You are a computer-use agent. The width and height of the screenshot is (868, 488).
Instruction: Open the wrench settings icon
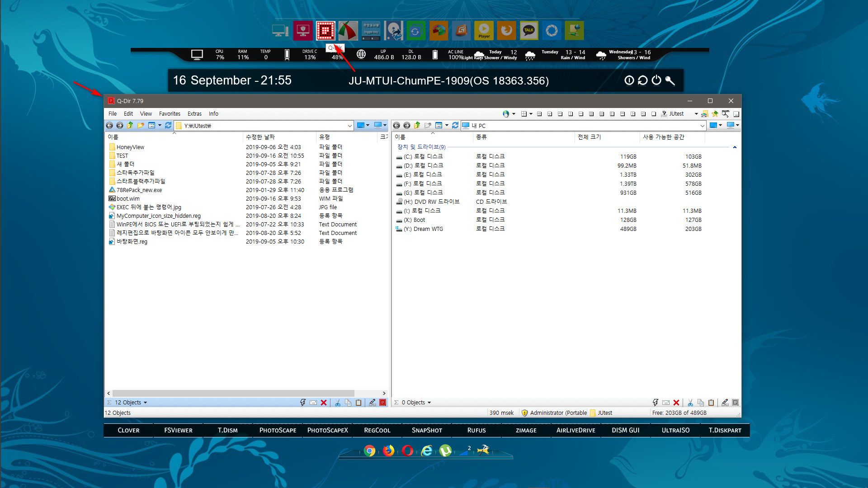[670, 80]
